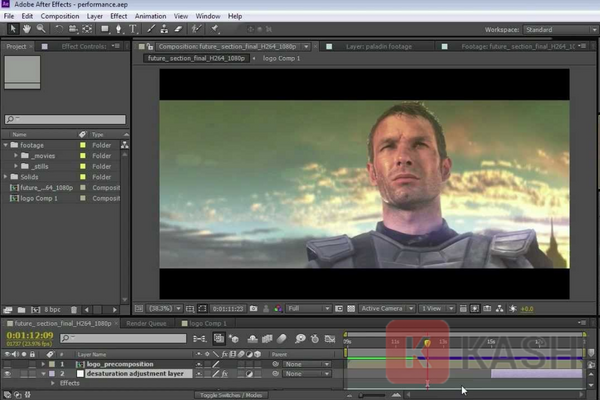Select the Unified Camera tool
Image resolution: width=600 pixels, height=400 pixels.
73,29
